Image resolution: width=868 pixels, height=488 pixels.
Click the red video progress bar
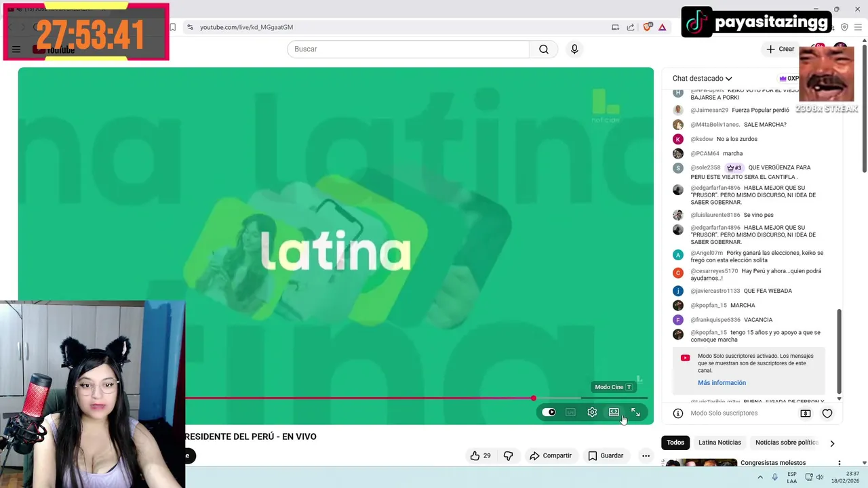[359, 398]
